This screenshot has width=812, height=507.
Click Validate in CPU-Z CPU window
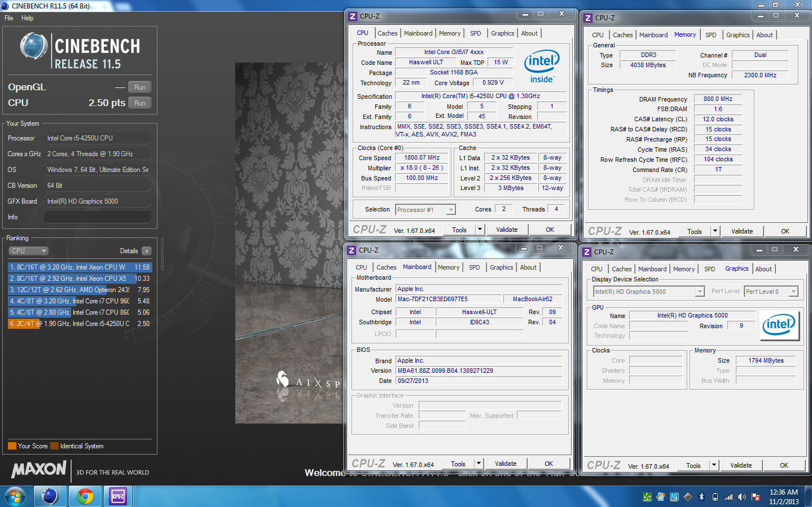point(507,230)
